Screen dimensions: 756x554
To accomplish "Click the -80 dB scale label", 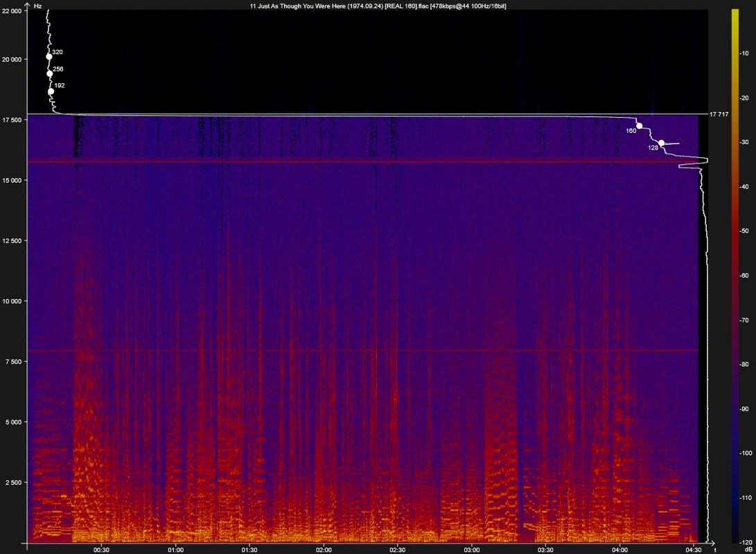I will [x=744, y=365].
